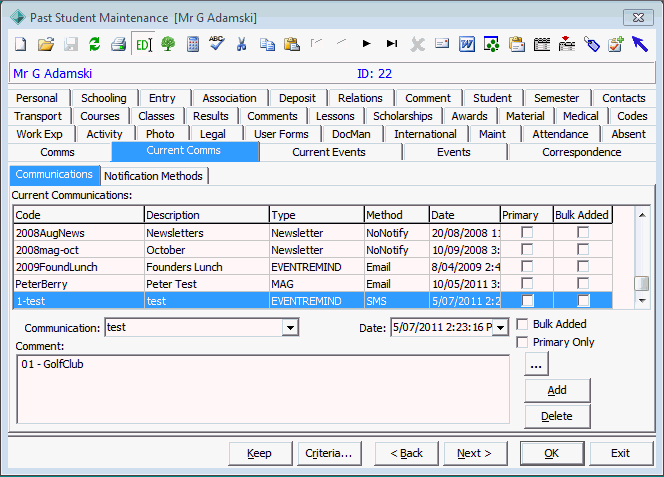Open the calculator icon

(193, 44)
